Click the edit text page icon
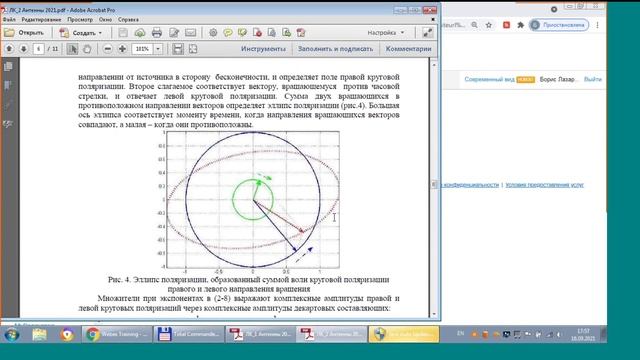The height and width of the screenshot is (360, 640). click(x=174, y=33)
